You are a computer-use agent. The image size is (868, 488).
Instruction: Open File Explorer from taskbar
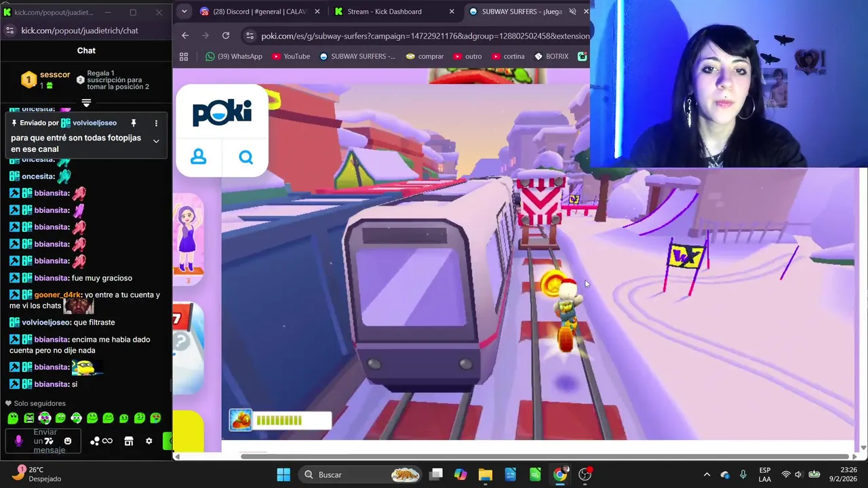pos(485,474)
